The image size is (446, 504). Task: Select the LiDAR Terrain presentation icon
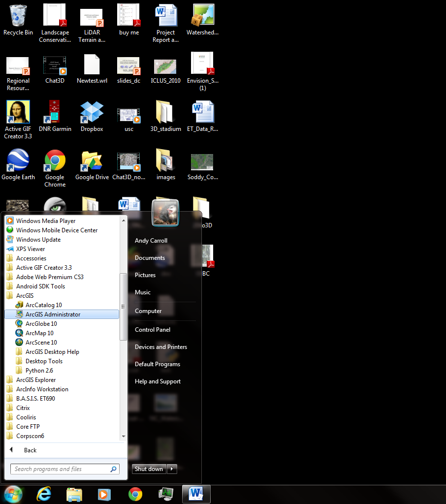[x=92, y=25]
